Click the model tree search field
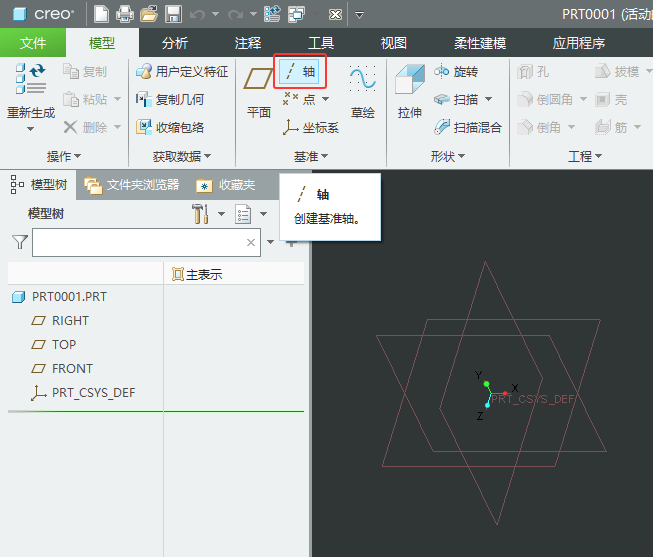The image size is (653, 557). coord(146,242)
